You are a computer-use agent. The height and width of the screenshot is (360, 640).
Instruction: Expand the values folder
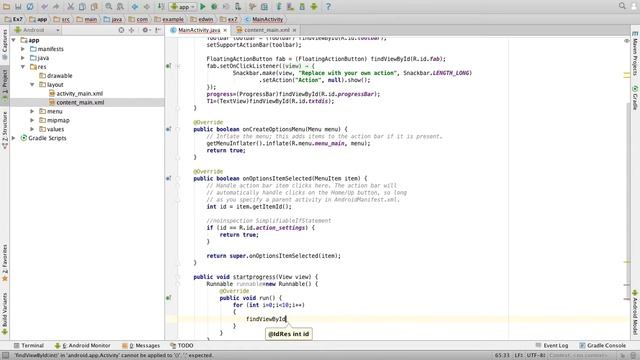pyautogui.click(x=32, y=129)
